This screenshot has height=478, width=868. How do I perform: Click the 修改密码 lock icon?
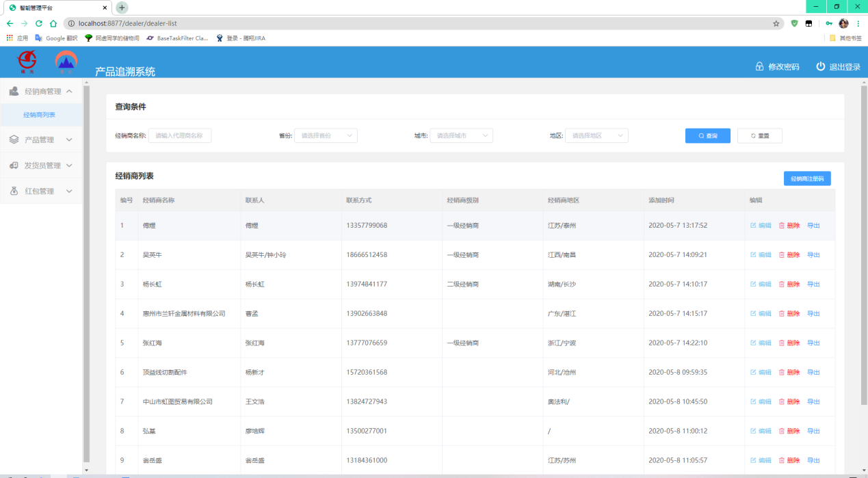(759, 67)
